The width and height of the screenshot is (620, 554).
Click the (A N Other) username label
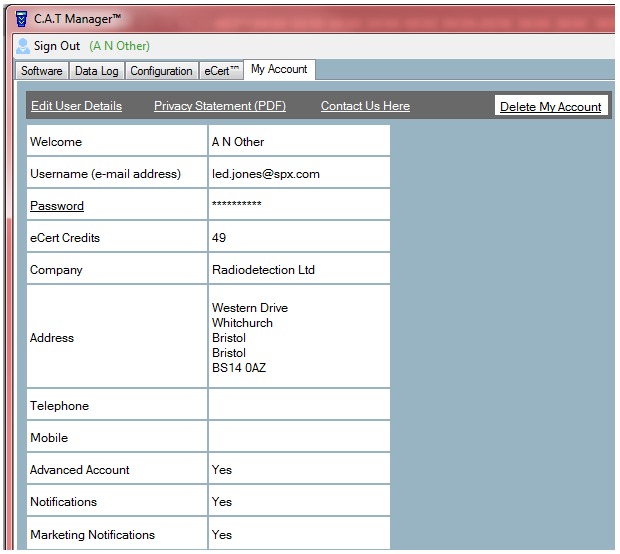coord(119,46)
